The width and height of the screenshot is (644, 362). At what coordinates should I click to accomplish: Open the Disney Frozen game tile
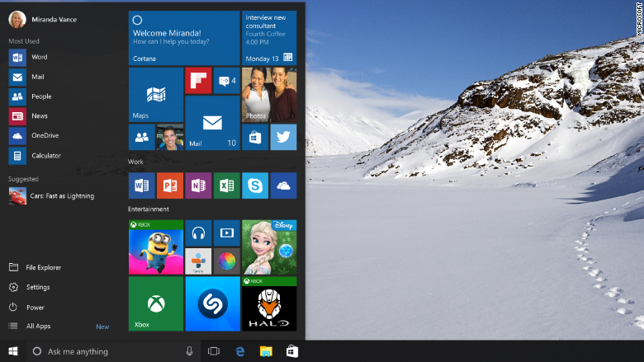[269, 247]
